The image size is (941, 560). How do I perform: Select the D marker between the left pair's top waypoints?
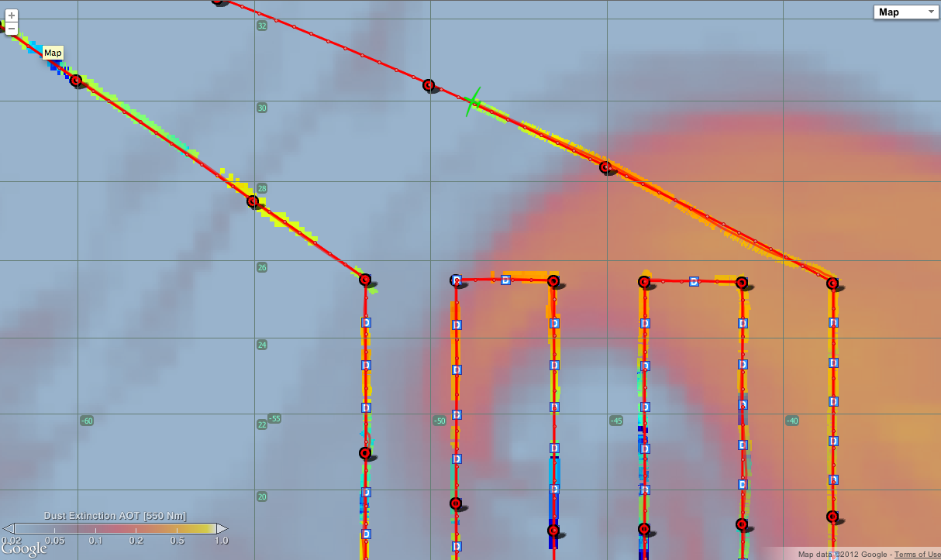click(x=505, y=280)
